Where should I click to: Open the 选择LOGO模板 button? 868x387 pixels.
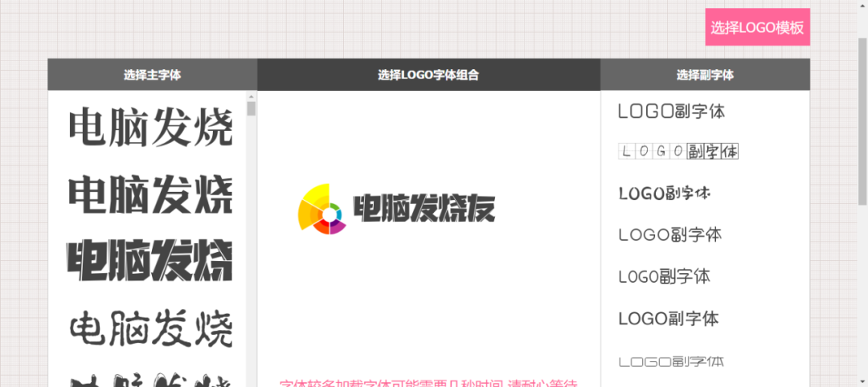757,27
